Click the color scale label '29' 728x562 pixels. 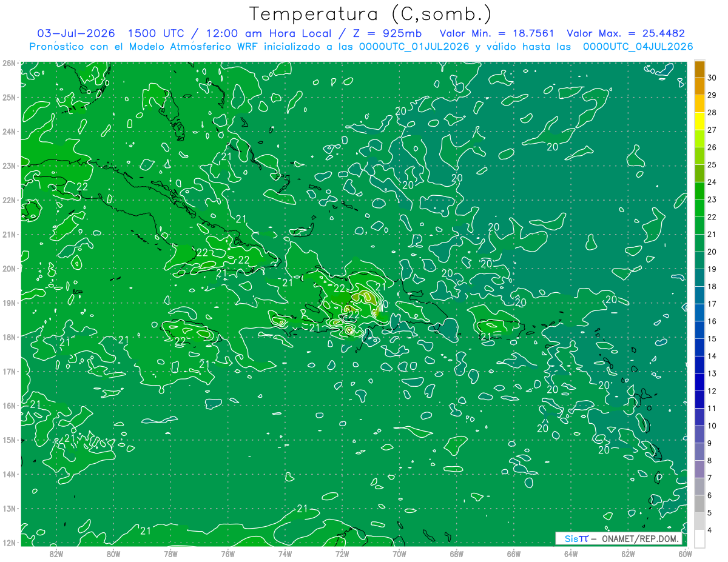tap(712, 95)
